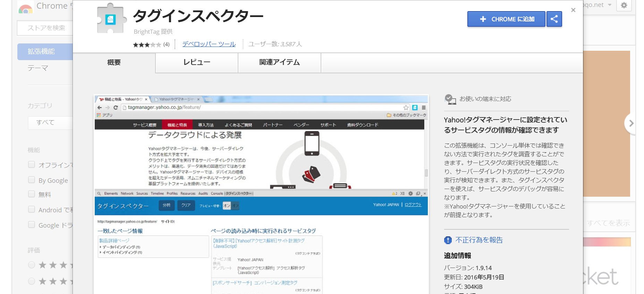Image resolution: width=644 pixels, height=294 pixels.
Task: Click the タグインスペクター title heading
Action: [198, 16]
